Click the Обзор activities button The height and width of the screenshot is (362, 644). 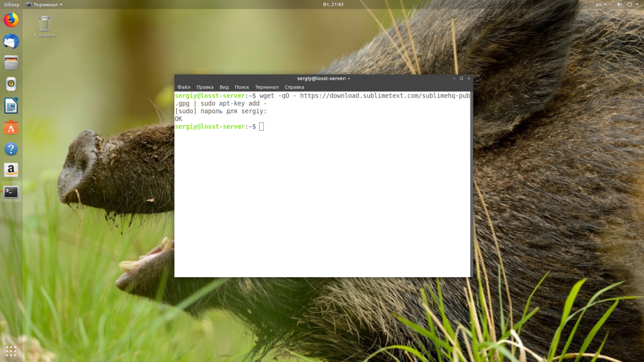pyautogui.click(x=11, y=4)
